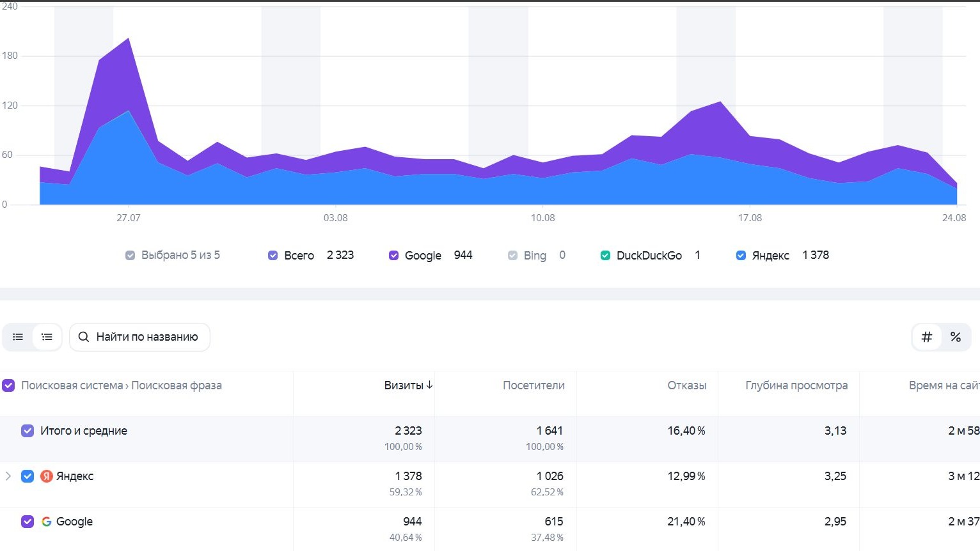Click the 'Итого и средние' row label
Viewport: 980px width, 551px height.
pos(84,431)
